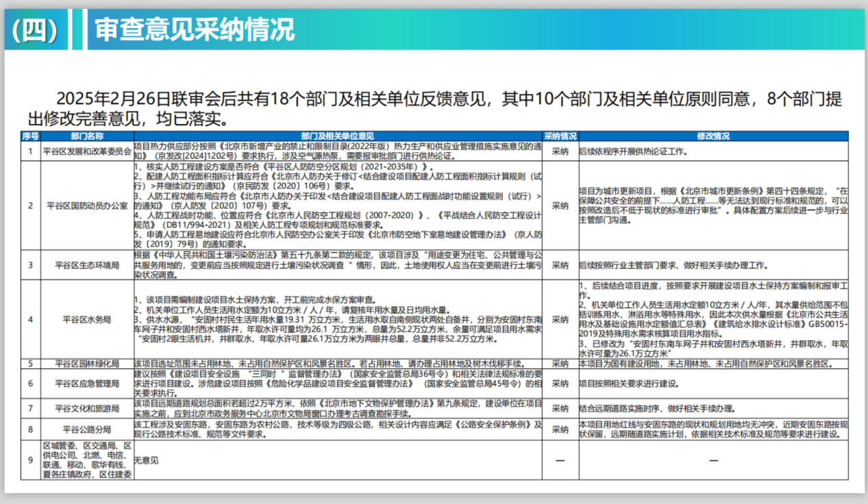Select the 平谷区国防动员办公室 cell

tap(86, 205)
